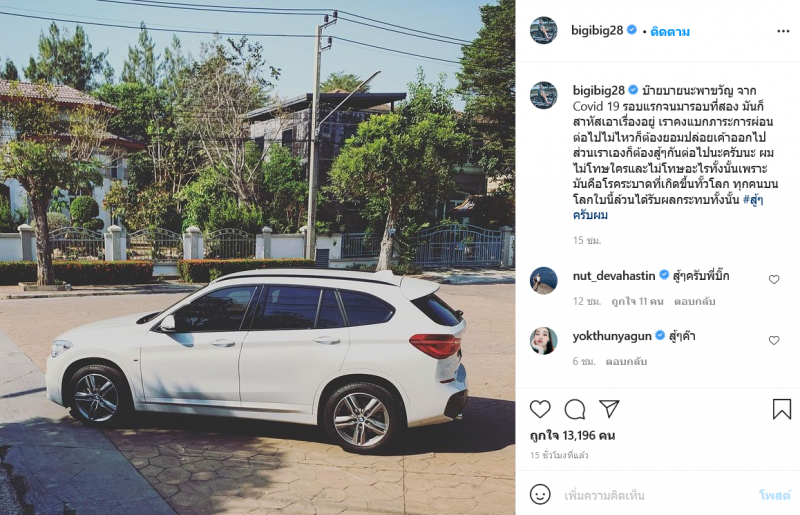View the 13,196 likes list
This screenshot has height=515, width=800.
click(x=572, y=435)
